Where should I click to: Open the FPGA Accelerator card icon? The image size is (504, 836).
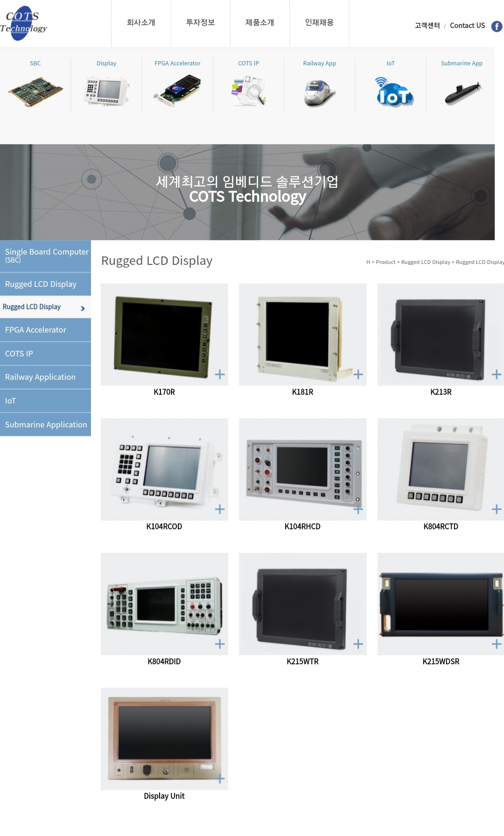coord(177,91)
